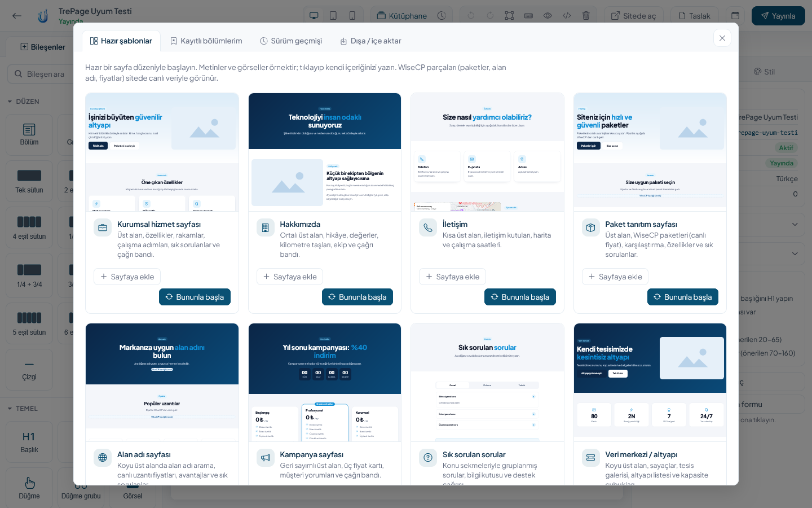Viewport: 812px width, 508px height.
Task: Click Sayfaya ekle under Hakkımızda
Action: tap(290, 277)
